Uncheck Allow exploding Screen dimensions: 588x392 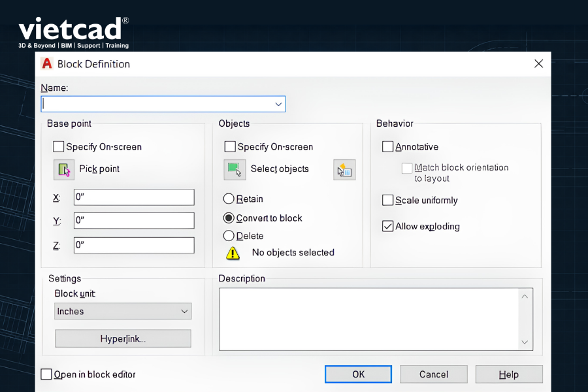387,226
